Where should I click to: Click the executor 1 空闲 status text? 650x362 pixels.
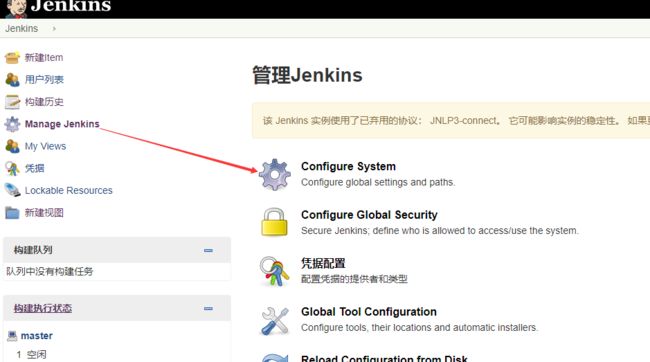[32, 355]
